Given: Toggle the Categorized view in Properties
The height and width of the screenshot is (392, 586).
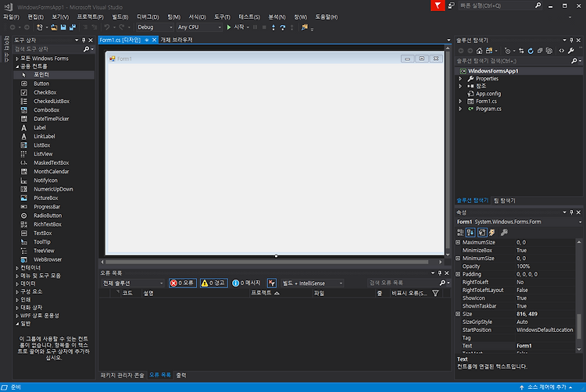Looking at the screenshot, I should pos(460,233).
